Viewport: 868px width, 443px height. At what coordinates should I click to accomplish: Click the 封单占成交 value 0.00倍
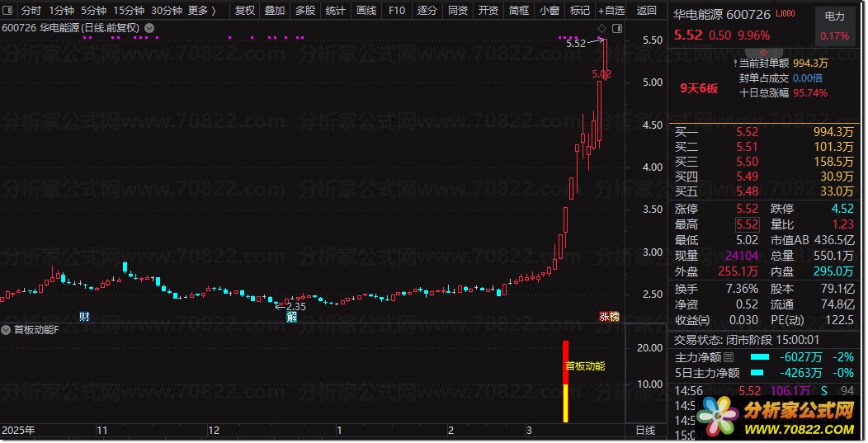808,78
